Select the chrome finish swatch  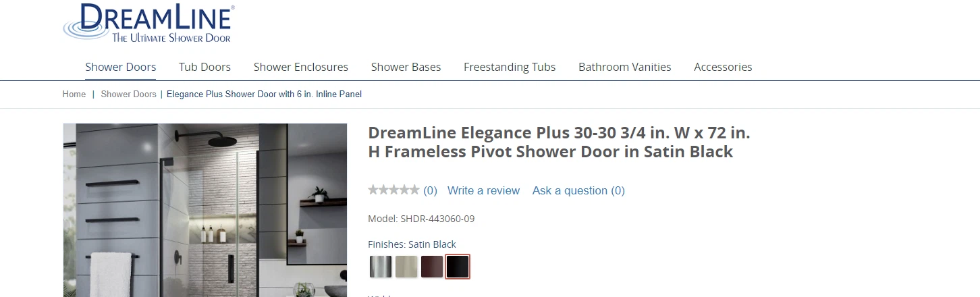pos(381,267)
